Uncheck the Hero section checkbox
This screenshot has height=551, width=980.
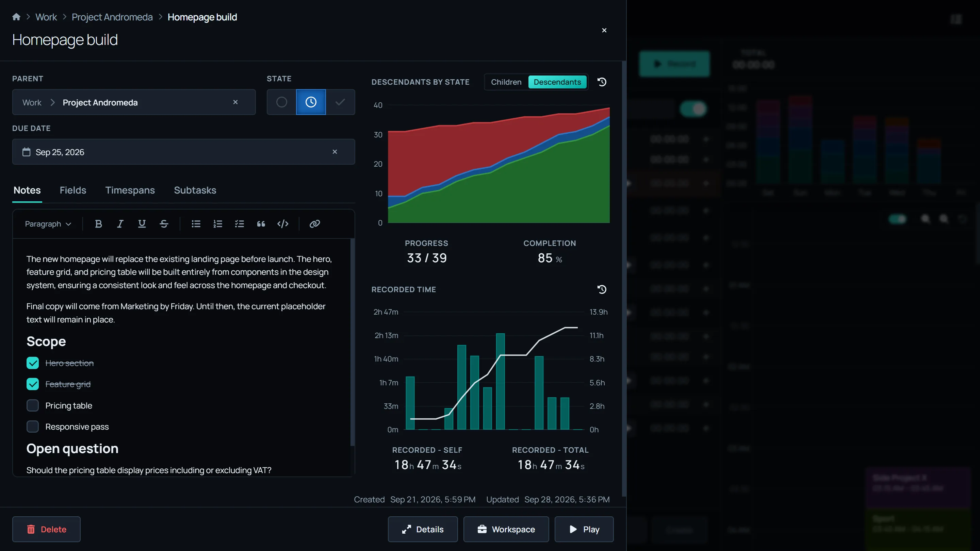[33, 363]
